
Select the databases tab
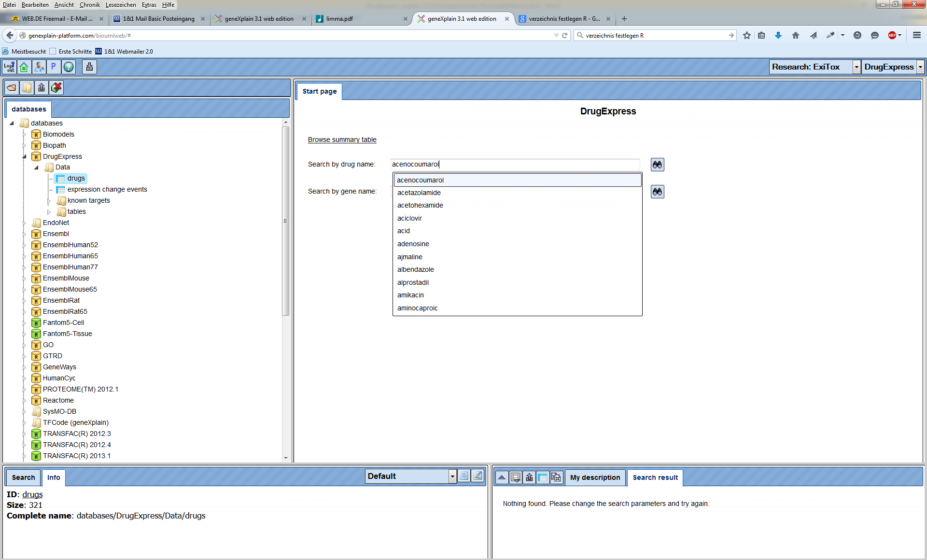coord(28,109)
